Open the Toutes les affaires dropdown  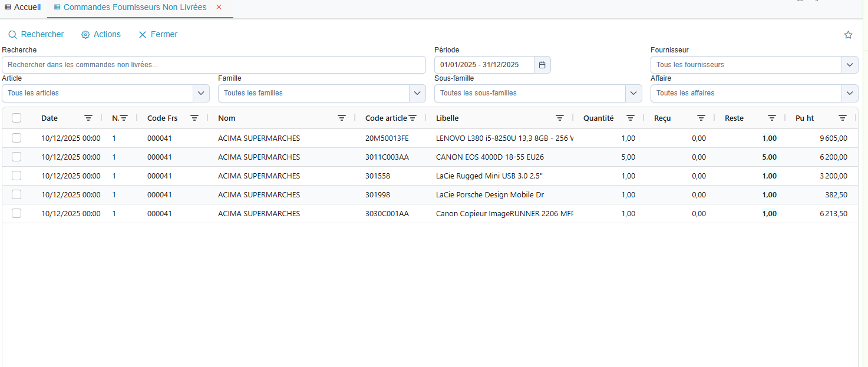point(850,92)
